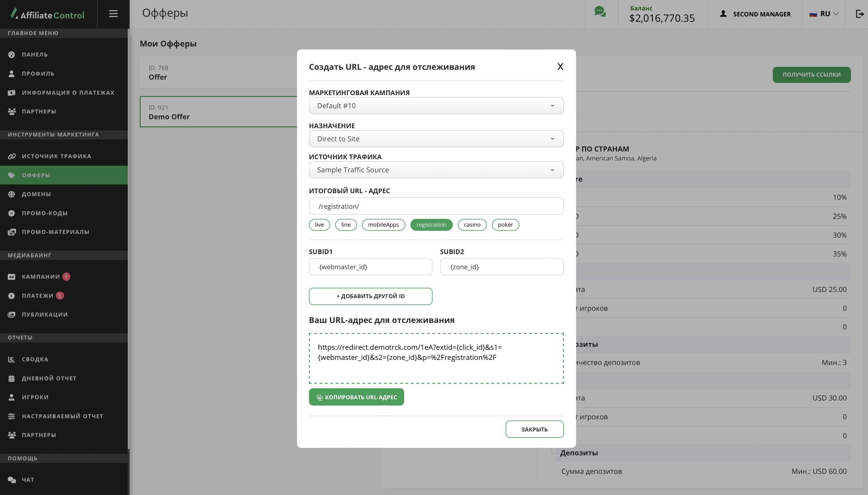The height and width of the screenshot is (495, 868).
Task: Click the Источник трафика link icon
Action: 12,156
